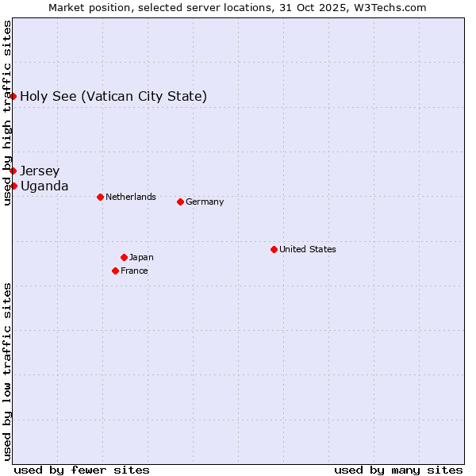Click the Jersey red data point
Image resolution: width=476 pixels, height=476 pixels.
pyautogui.click(x=13, y=171)
